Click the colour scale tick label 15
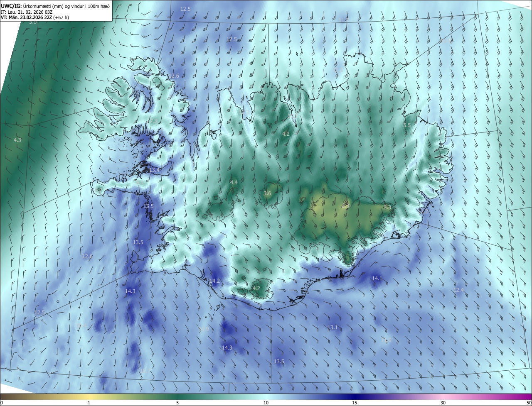This screenshot has width=532, height=406. coord(355,403)
